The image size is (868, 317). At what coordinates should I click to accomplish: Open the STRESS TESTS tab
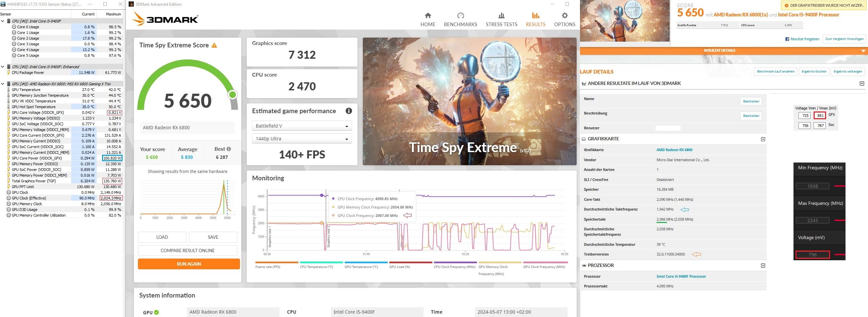tap(501, 19)
